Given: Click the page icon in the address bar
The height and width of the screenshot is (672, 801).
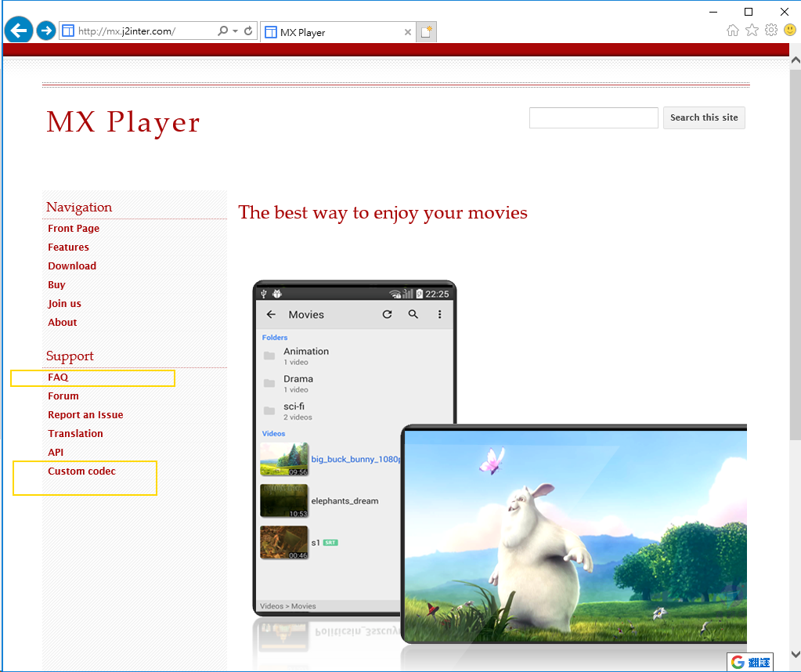Looking at the screenshot, I should pyautogui.click(x=68, y=31).
